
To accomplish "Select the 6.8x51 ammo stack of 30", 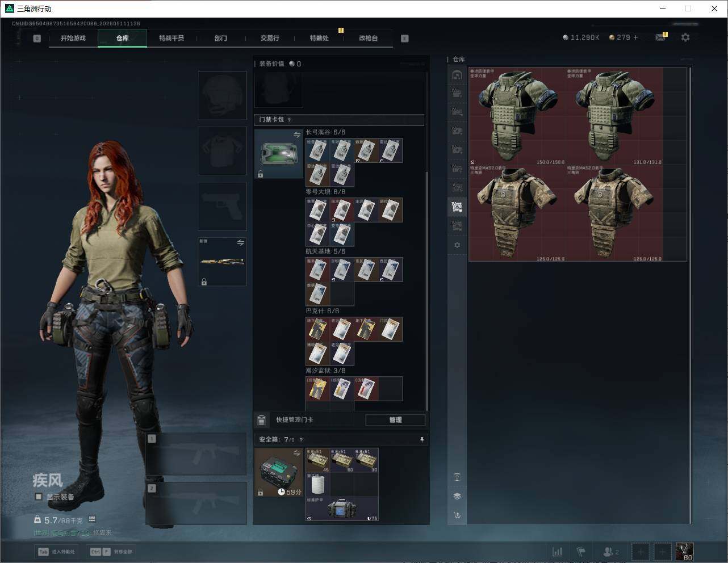I will [366, 460].
